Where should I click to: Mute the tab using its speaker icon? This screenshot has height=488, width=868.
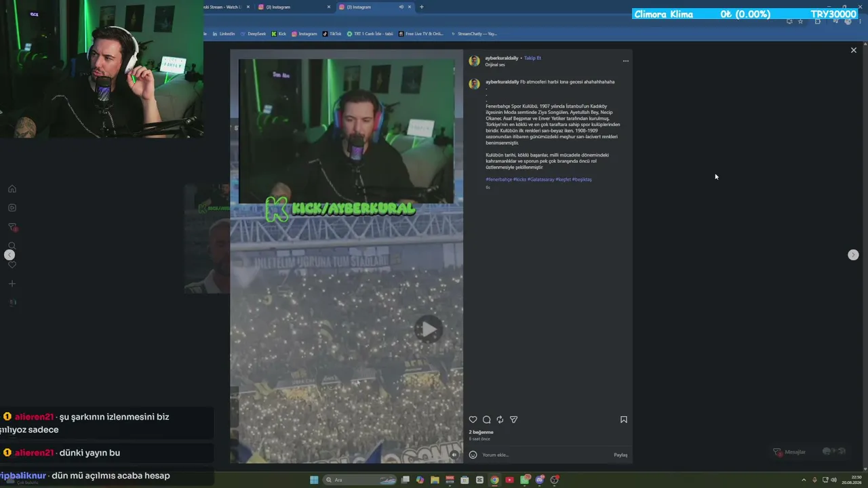click(401, 7)
